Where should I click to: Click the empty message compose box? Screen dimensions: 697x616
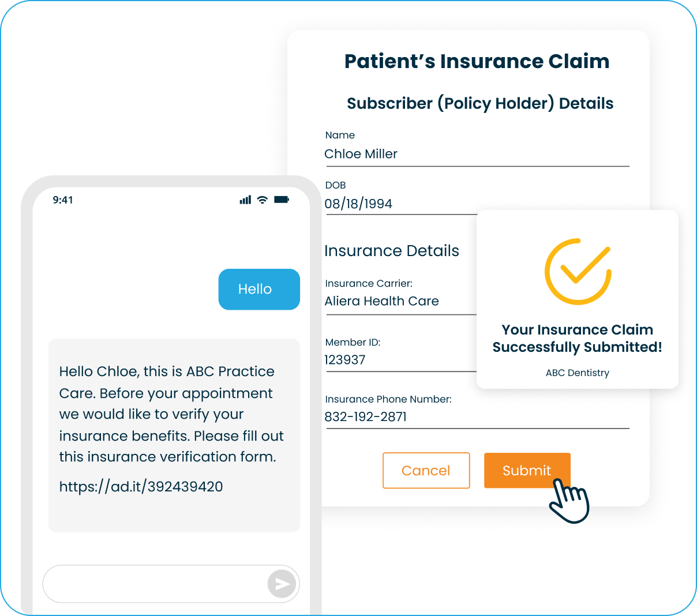tap(156, 584)
